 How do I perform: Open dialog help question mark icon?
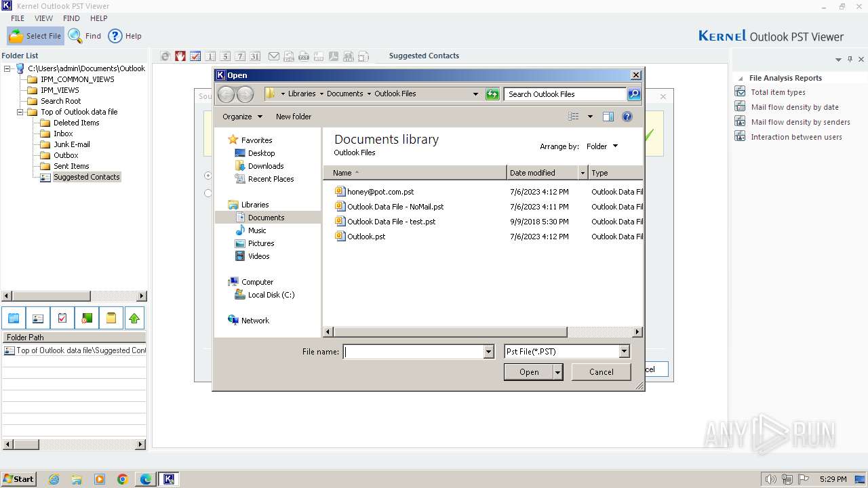tap(627, 117)
